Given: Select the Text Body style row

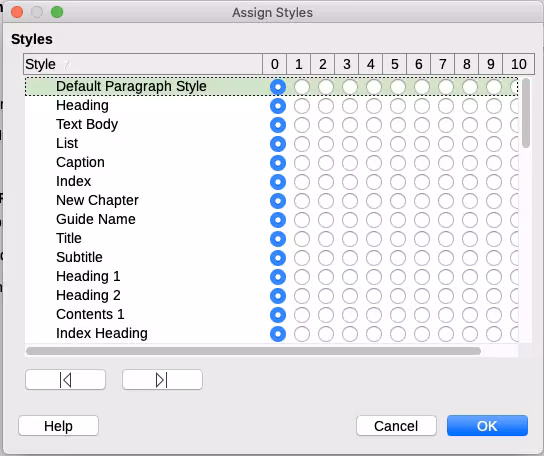Looking at the screenshot, I should point(271,125).
